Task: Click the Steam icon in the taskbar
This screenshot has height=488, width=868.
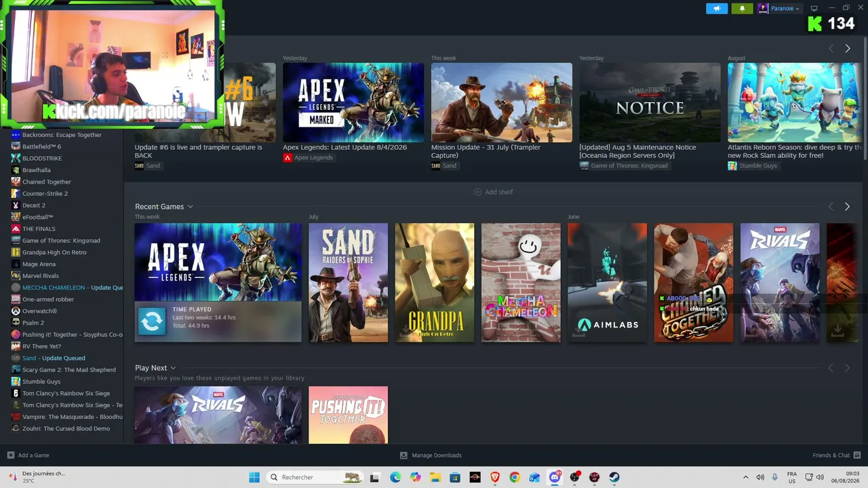Action: pyautogui.click(x=614, y=477)
